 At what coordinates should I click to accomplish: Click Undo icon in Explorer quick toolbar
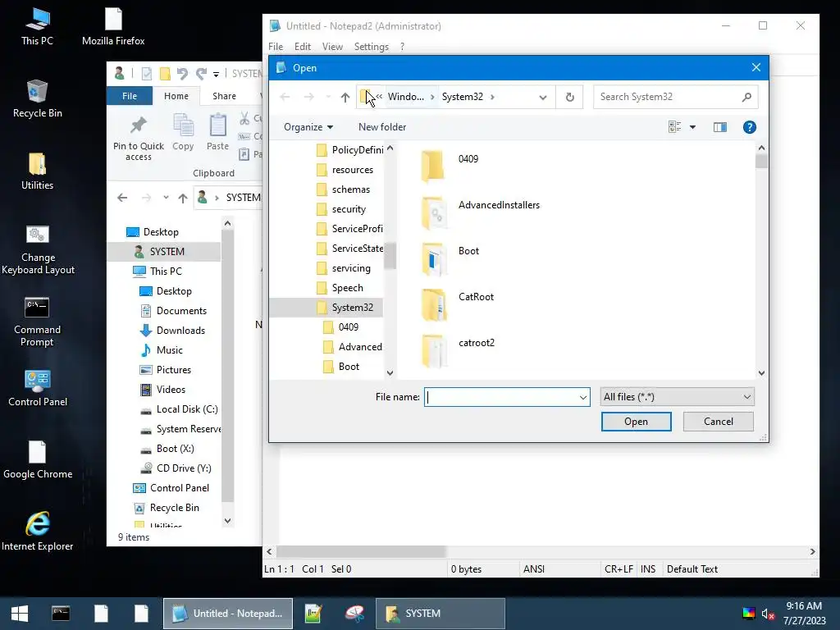pos(182,73)
